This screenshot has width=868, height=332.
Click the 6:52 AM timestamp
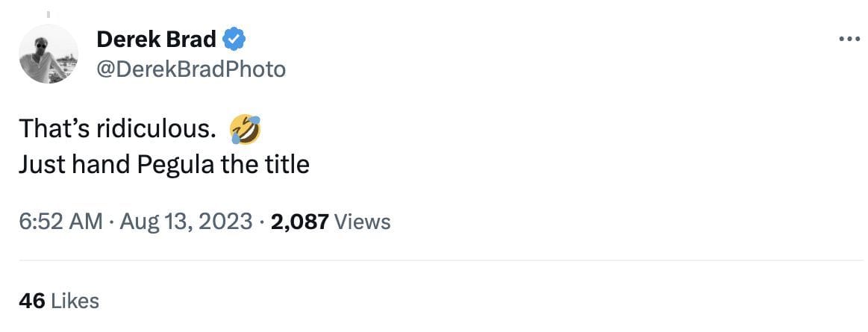click(x=60, y=222)
